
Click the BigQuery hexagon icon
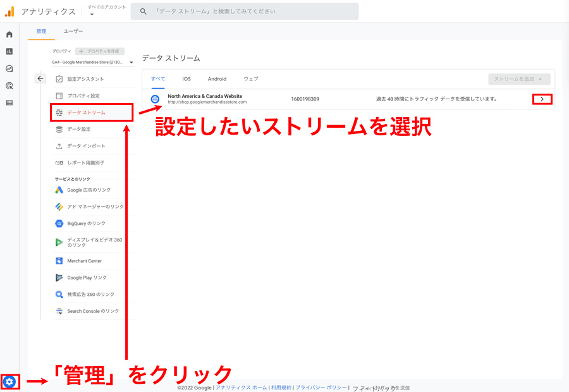pos(59,224)
